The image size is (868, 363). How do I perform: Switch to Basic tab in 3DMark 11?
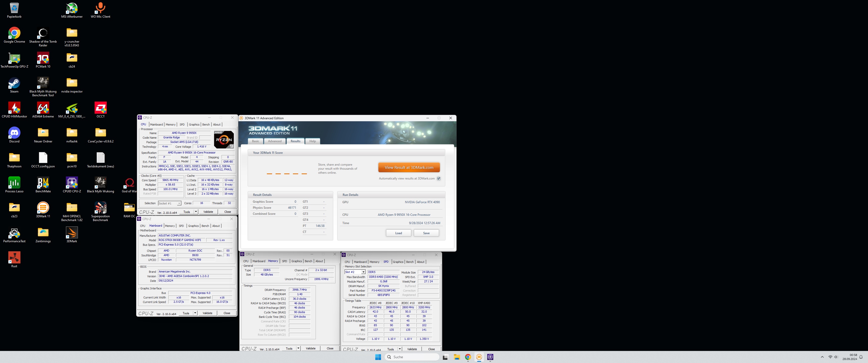click(x=256, y=141)
